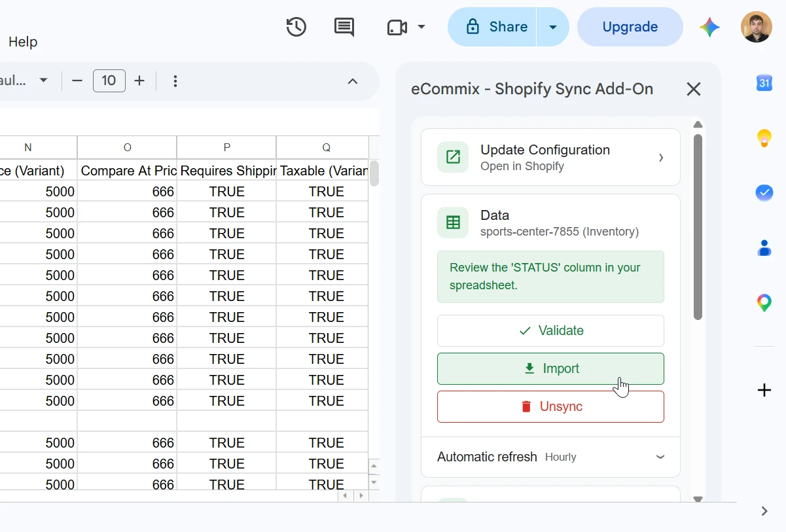786x532 pixels.
Task: Select column N header
Action: point(27,147)
